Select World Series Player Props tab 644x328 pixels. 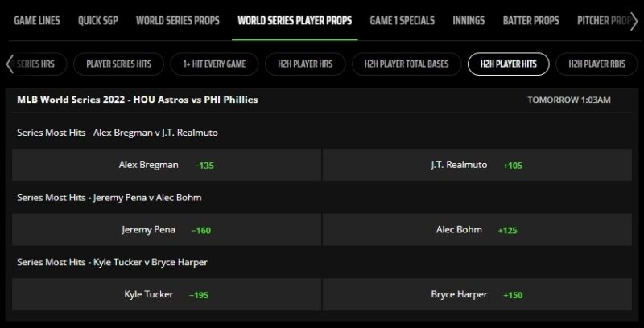[x=295, y=21]
